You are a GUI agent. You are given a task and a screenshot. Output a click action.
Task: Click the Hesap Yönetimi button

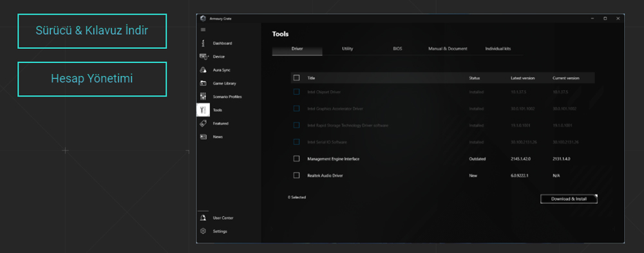point(92,79)
